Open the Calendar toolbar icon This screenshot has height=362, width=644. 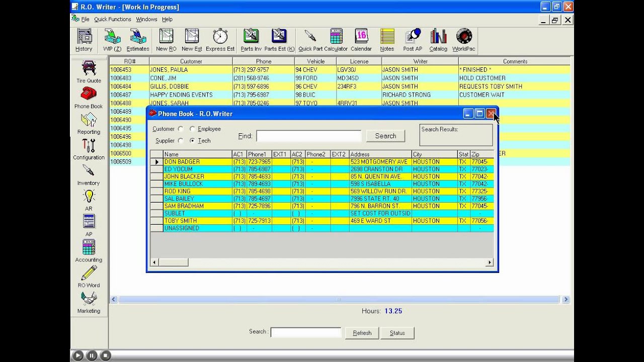pos(361,40)
